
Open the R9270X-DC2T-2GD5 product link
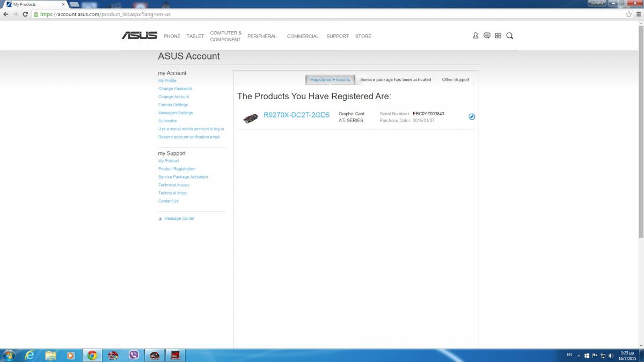tap(296, 115)
